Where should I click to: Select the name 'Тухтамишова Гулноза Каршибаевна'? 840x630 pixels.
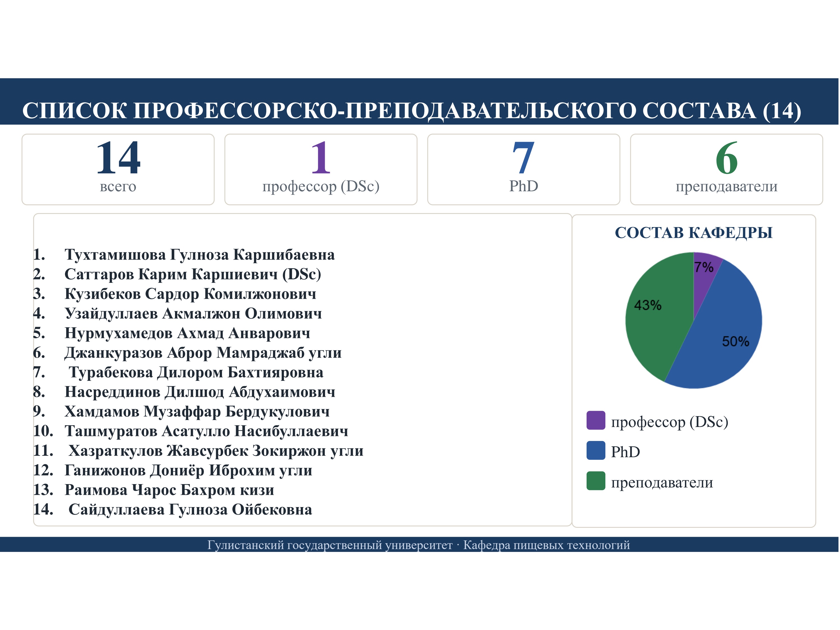200,255
